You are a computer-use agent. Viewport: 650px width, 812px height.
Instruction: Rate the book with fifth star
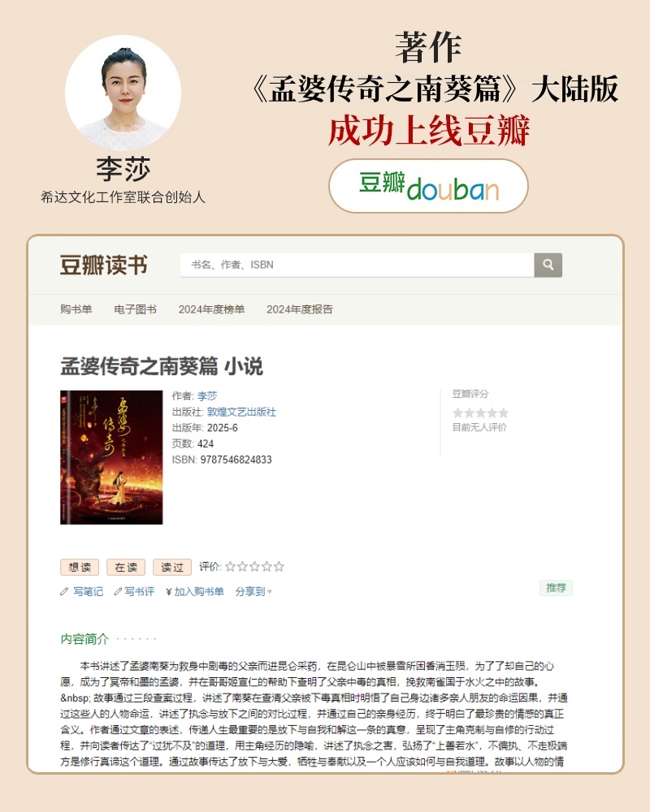pos(279,567)
